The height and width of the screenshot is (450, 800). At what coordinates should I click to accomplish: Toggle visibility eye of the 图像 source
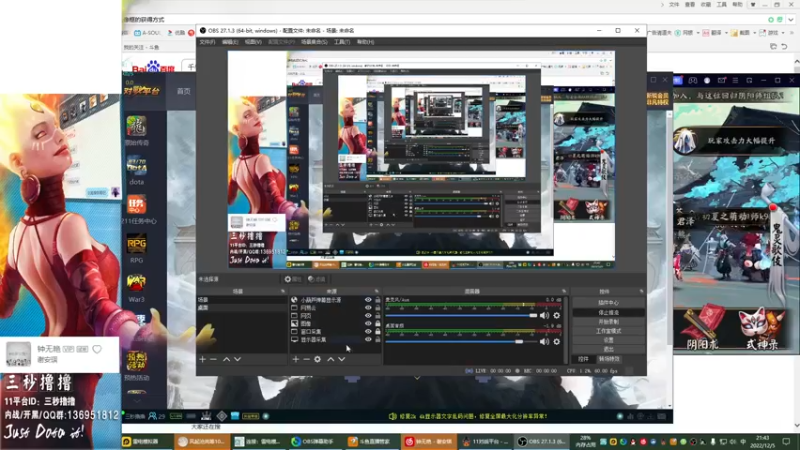click(x=368, y=323)
